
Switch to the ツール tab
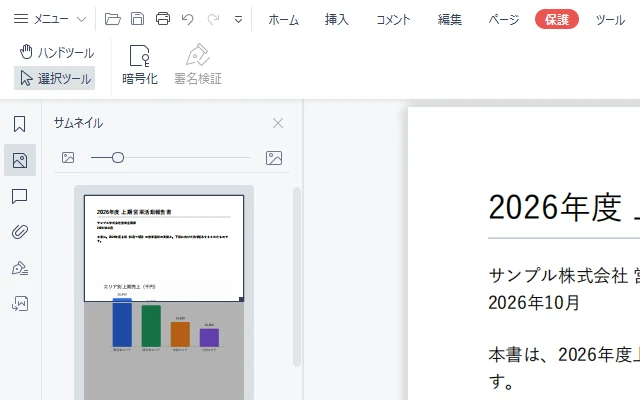(610, 20)
